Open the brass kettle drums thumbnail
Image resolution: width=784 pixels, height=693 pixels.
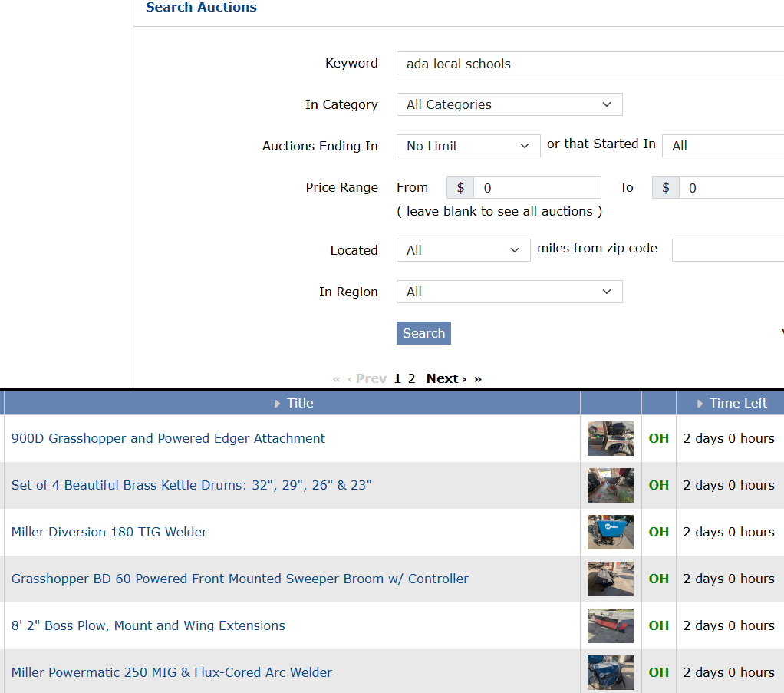point(611,485)
